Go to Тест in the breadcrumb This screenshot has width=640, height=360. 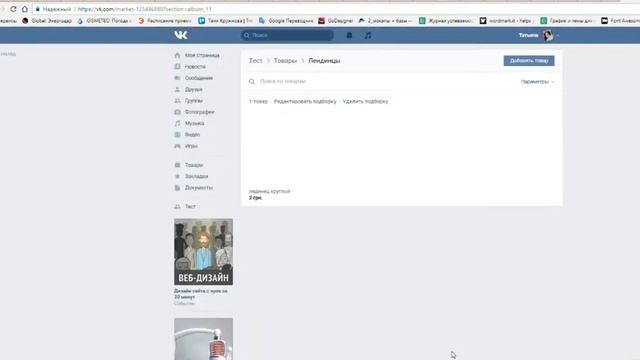(x=256, y=61)
